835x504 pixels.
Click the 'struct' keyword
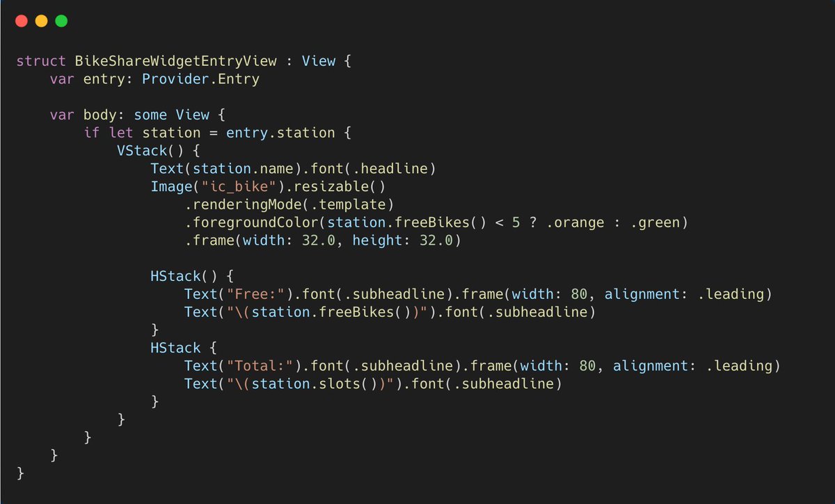click(41, 61)
